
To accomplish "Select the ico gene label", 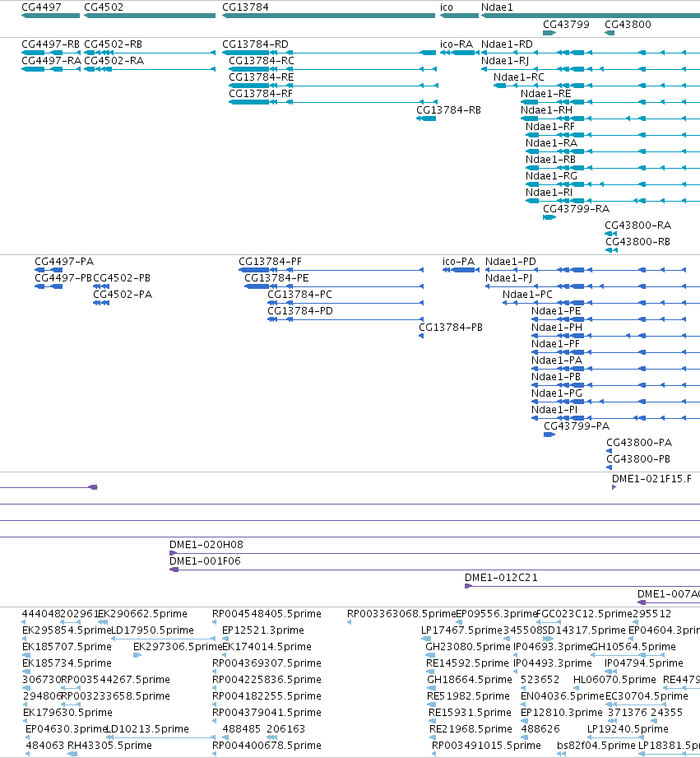I will click(447, 7).
